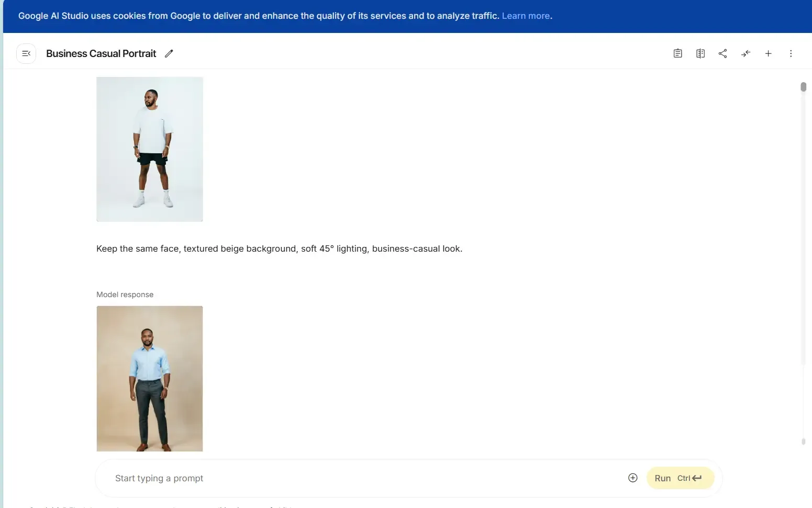Select the 'Keep the same face' prompt text
812x508 pixels.
tap(279, 249)
